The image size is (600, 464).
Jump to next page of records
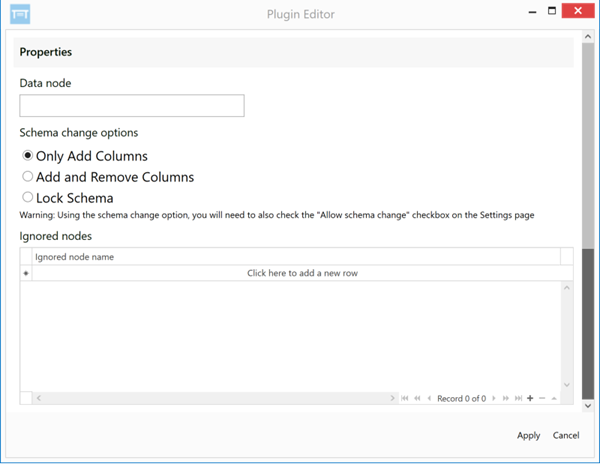point(506,398)
